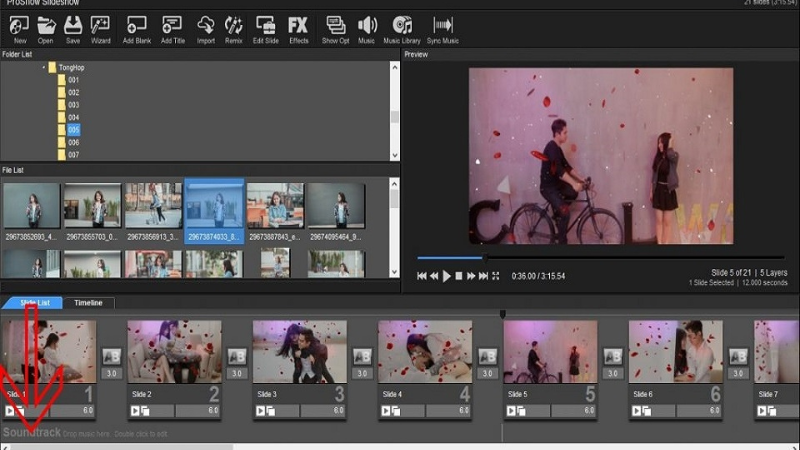Click the Sync Music icon
800x450 pixels.
443,26
